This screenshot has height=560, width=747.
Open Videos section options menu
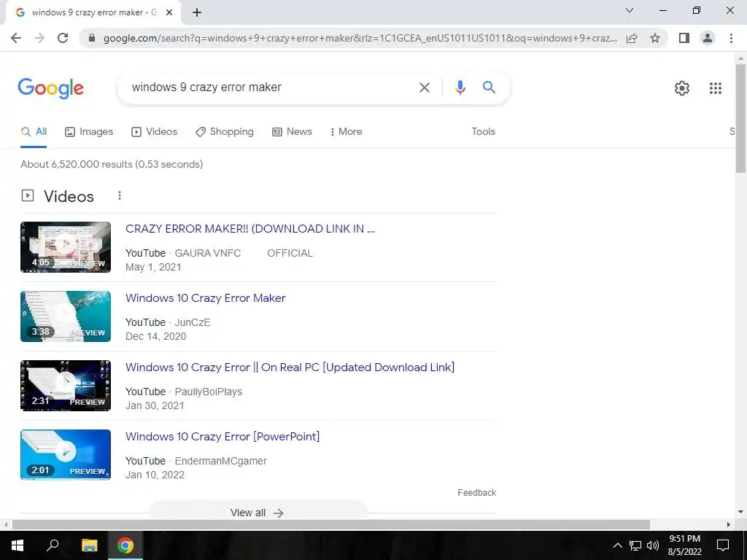(120, 195)
